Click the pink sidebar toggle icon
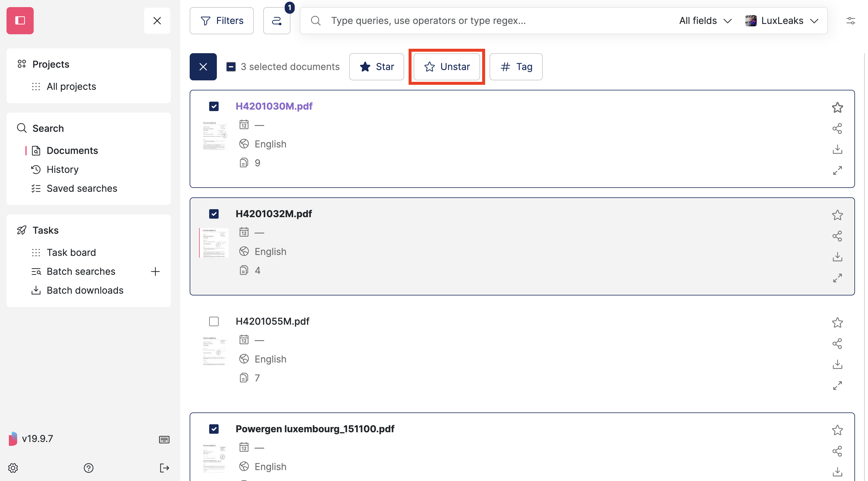Screen dimensions: 868x481 (20, 21)
